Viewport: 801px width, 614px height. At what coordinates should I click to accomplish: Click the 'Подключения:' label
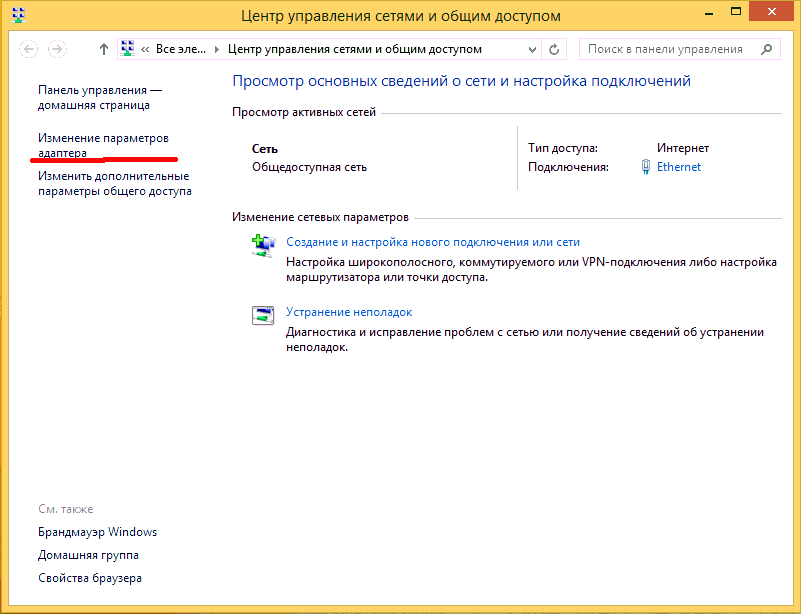[568, 167]
